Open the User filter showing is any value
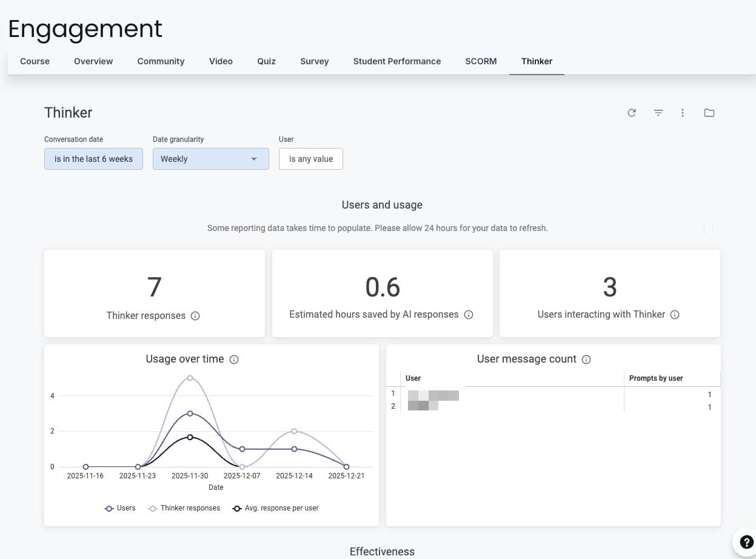Image resolution: width=756 pixels, height=559 pixels. coord(310,159)
